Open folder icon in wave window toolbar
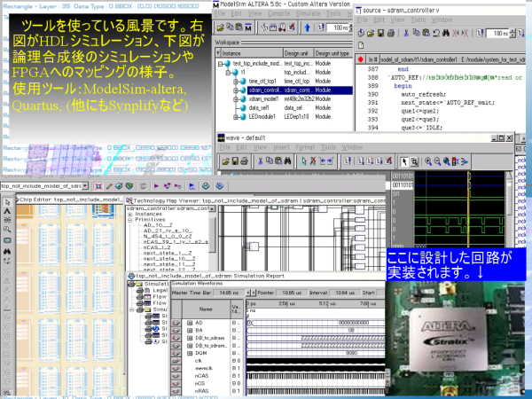Screen dimensions: 532x399 coord(225,161)
